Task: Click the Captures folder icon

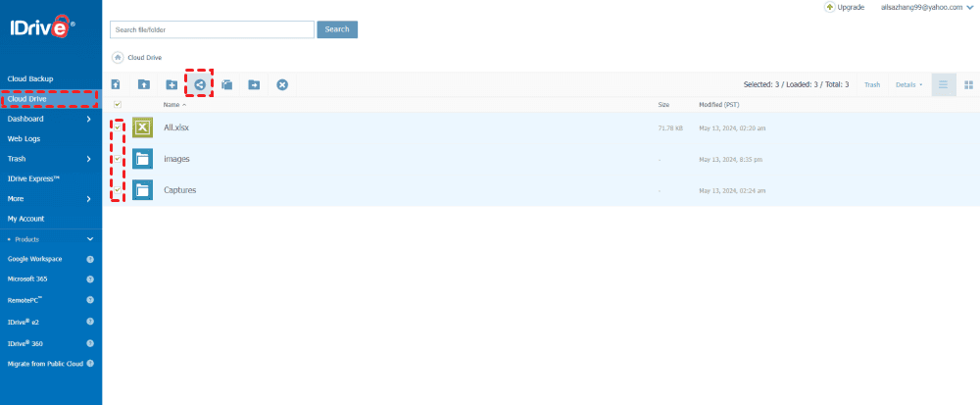Action: pos(142,190)
